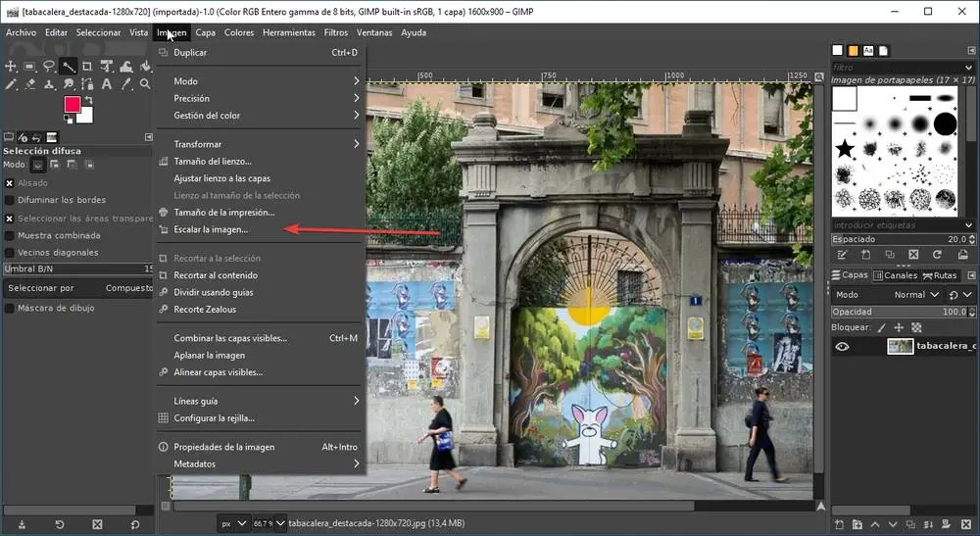980x536 pixels.
Task: Click Escalar la imagen menu entry
Action: click(211, 229)
